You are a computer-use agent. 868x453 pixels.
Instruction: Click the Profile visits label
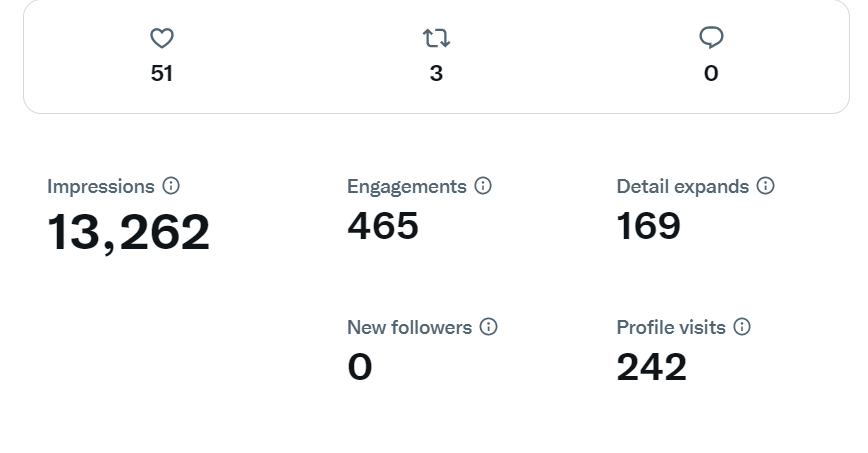point(671,327)
